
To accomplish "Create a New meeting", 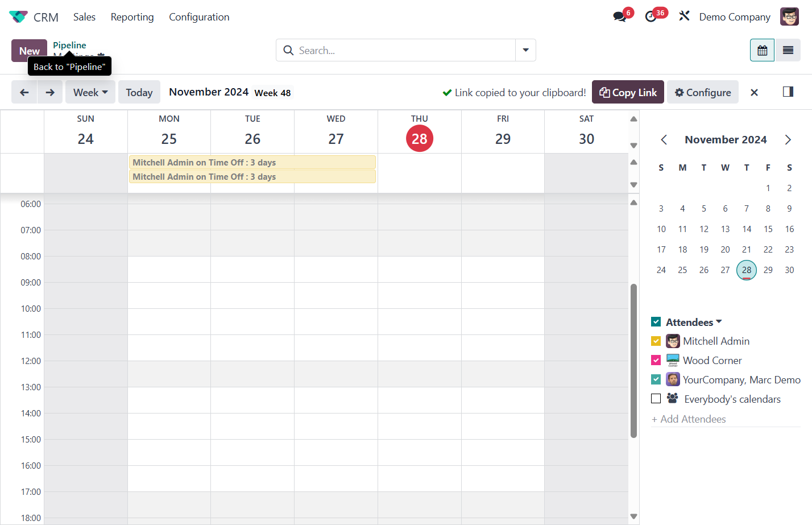I will [x=29, y=51].
